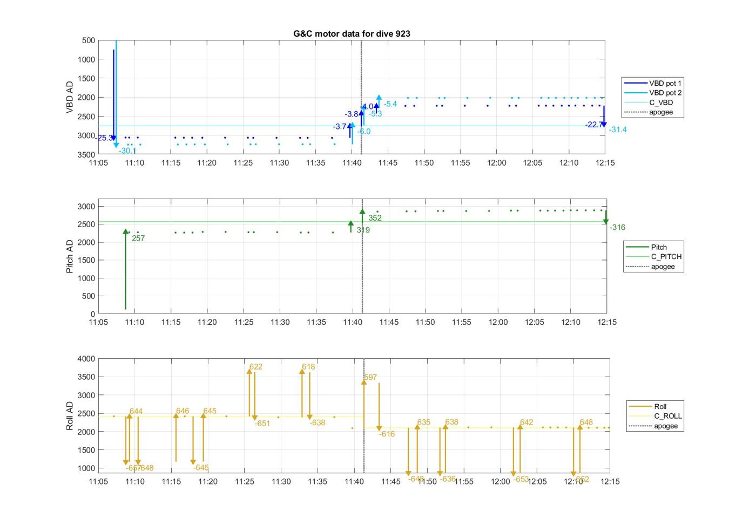Click the '319' pitch data label
756x532 pixels.
363,230
